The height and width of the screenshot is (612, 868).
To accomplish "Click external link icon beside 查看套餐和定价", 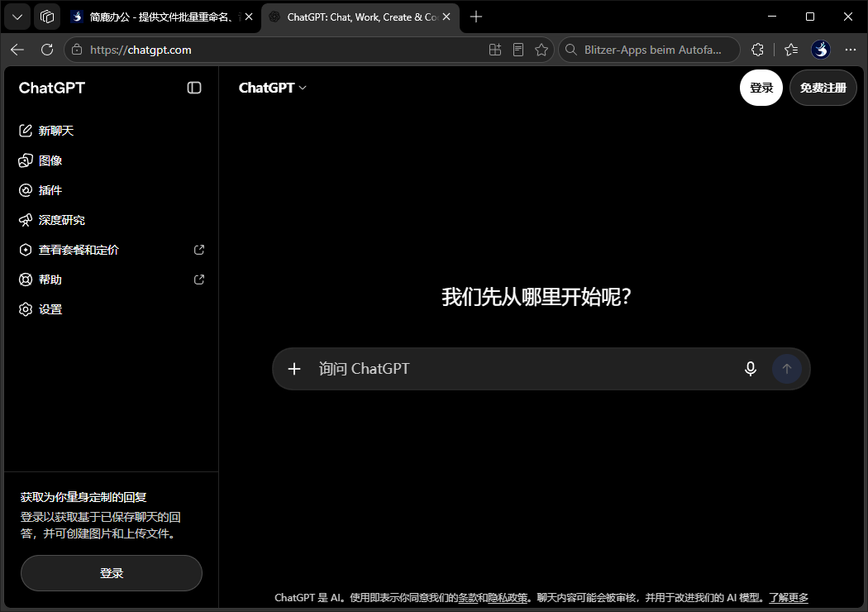I will pos(199,250).
